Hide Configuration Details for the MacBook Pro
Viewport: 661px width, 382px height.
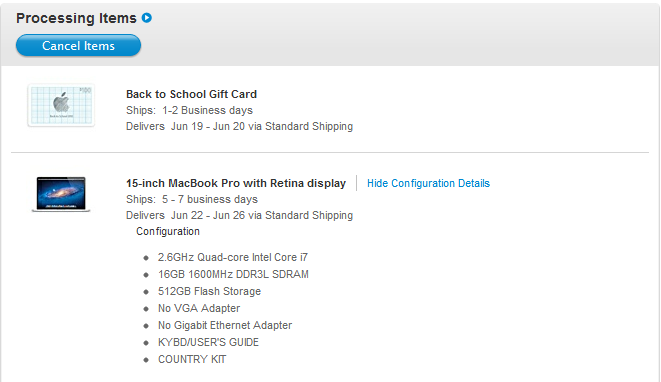(x=428, y=183)
